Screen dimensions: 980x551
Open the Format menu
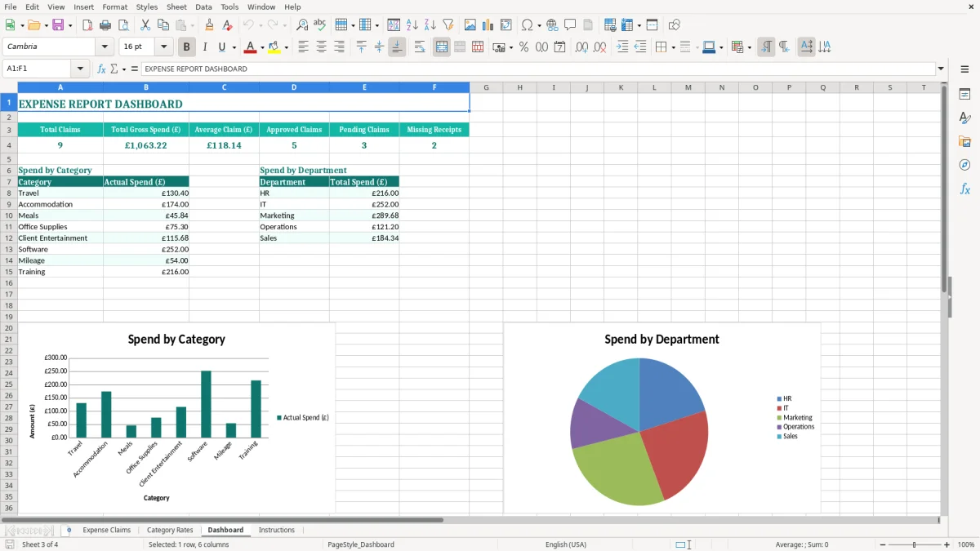tap(114, 7)
